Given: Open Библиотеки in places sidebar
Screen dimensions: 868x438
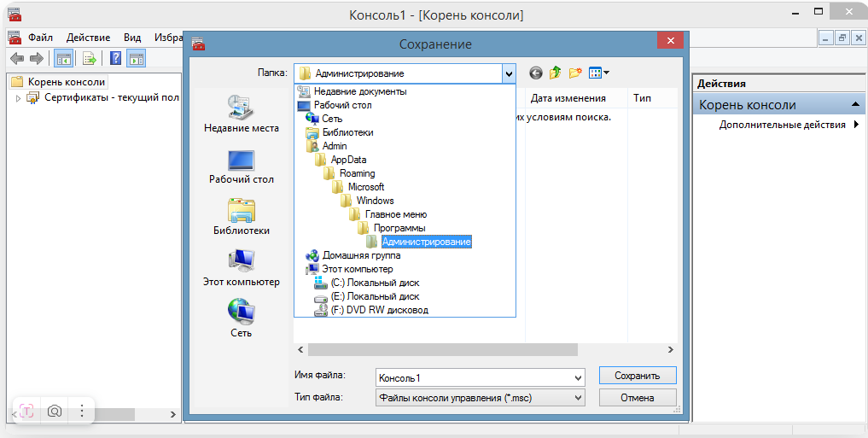Looking at the screenshot, I should (241, 216).
